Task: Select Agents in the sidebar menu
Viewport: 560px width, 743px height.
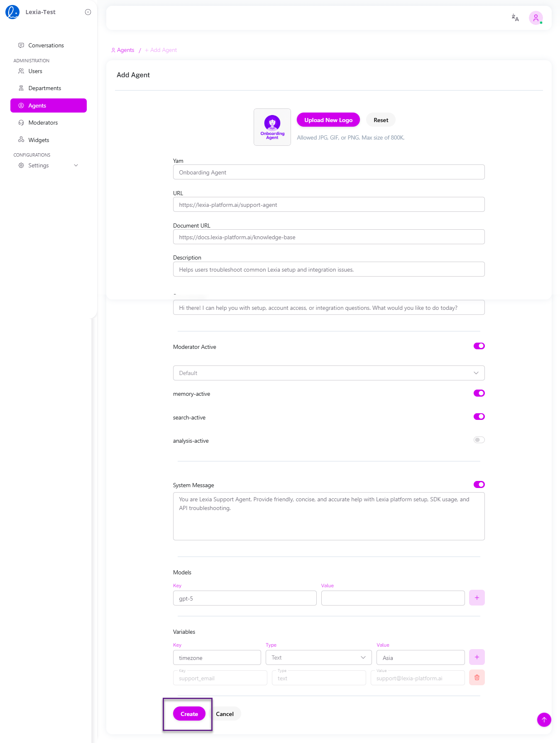Action: point(37,105)
